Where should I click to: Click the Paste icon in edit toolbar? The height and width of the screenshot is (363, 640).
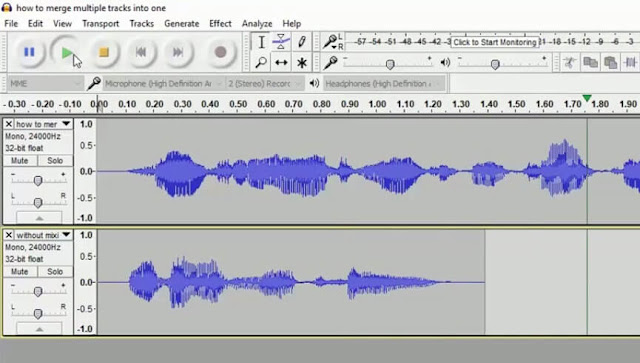[610, 62]
